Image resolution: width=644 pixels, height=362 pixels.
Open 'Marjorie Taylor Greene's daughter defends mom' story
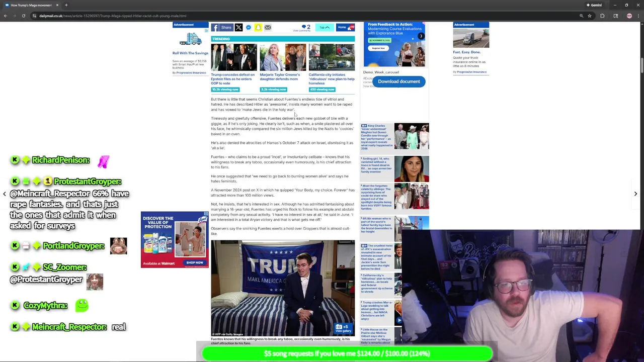[280, 77]
